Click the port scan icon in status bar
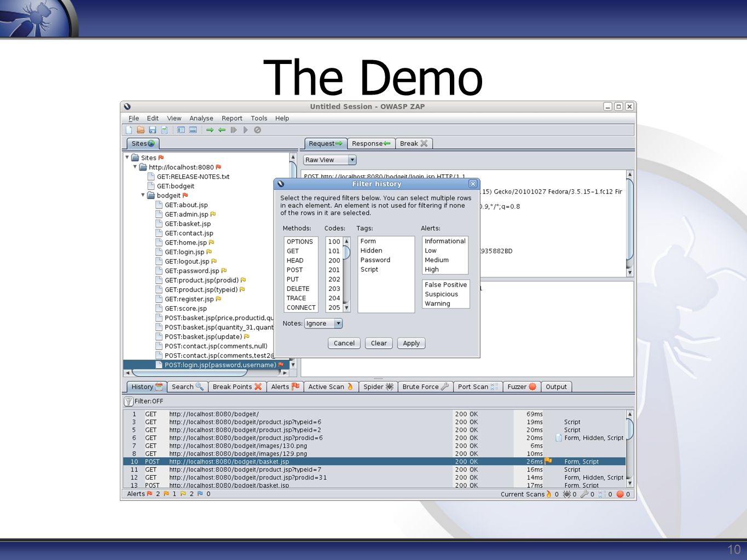This screenshot has width=747, height=560. (x=602, y=494)
